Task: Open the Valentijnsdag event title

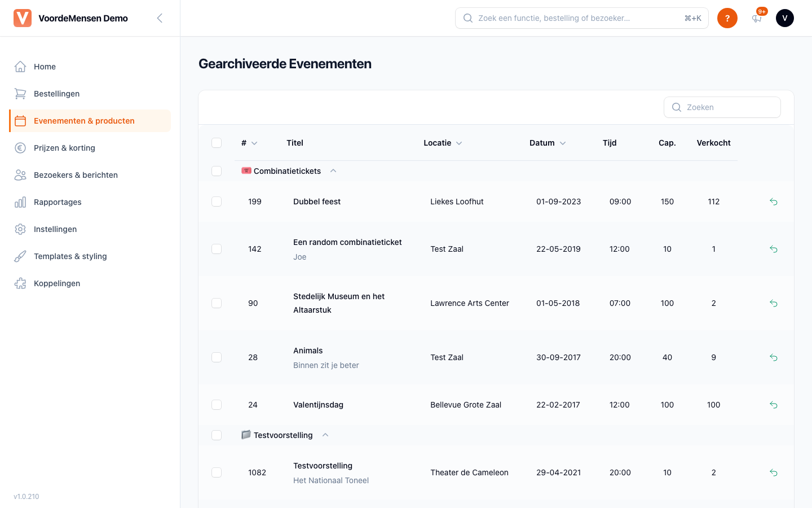Action: point(318,405)
